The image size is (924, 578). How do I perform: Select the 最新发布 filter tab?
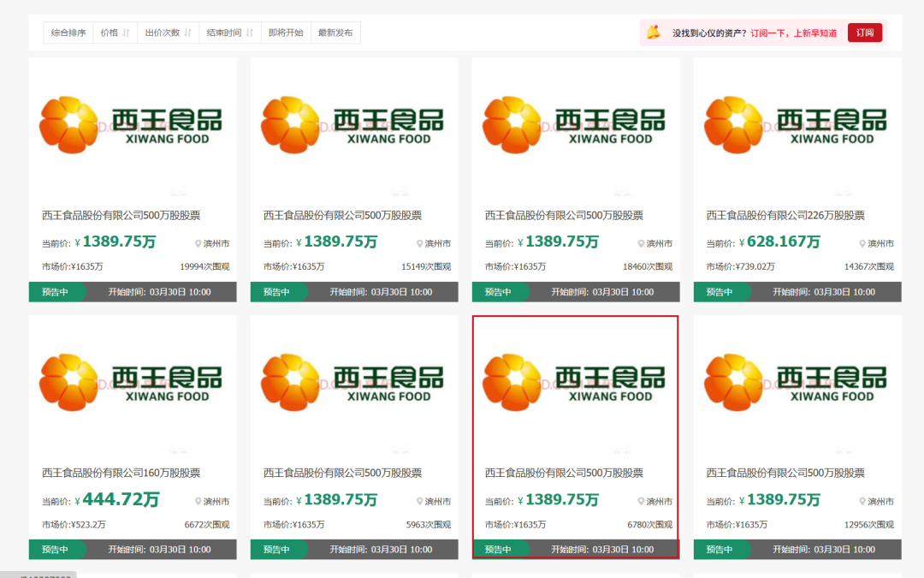(x=335, y=32)
